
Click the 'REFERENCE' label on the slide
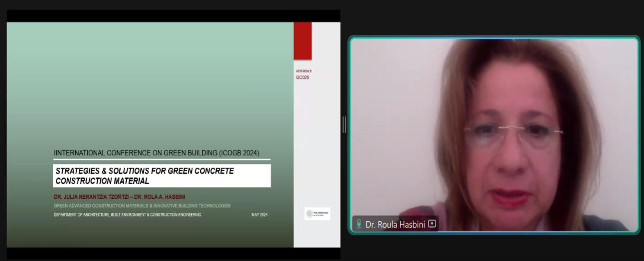pyautogui.click(x=304, y=71)
